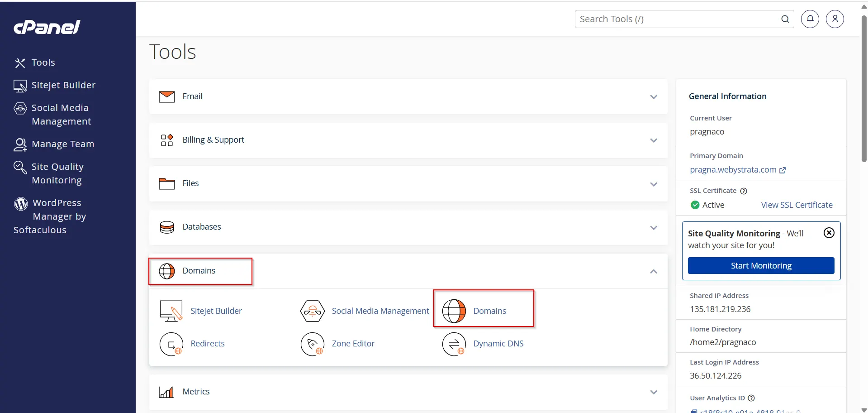
Task: Click the SSL Active status checkmark
Action: pos(695,205)
